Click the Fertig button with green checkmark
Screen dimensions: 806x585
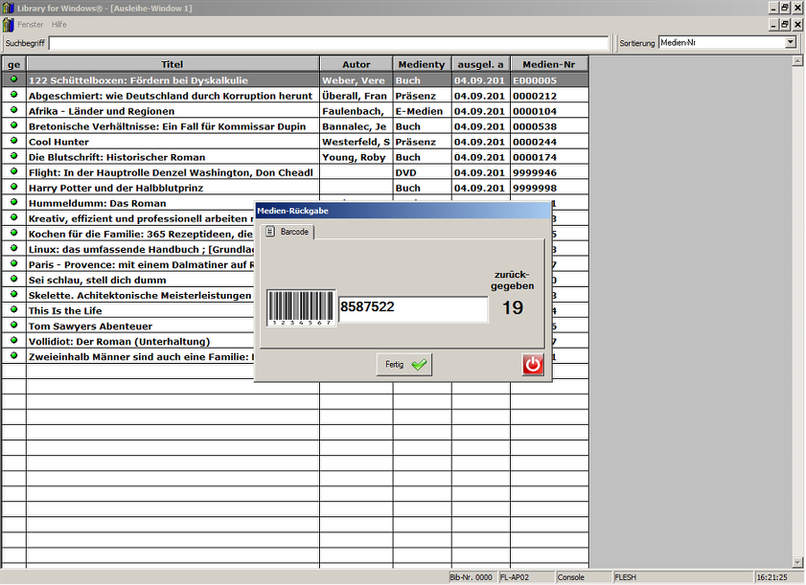pyautogui.click(x=404, y=364)
